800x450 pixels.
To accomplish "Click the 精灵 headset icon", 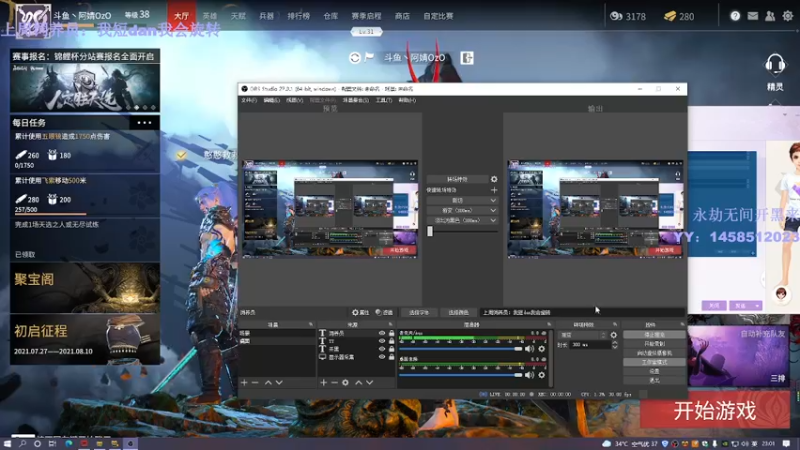I will click(774, 65).
